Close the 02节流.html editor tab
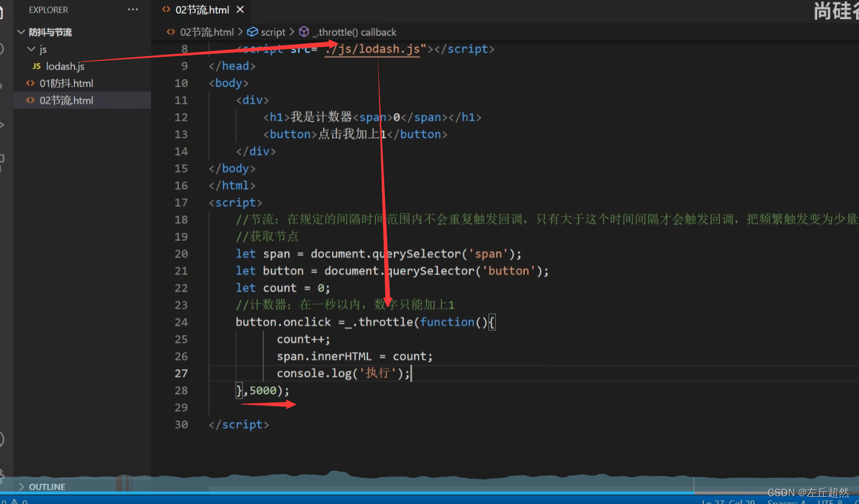This screenshot has width=859, height=504. tap(240, 10)
